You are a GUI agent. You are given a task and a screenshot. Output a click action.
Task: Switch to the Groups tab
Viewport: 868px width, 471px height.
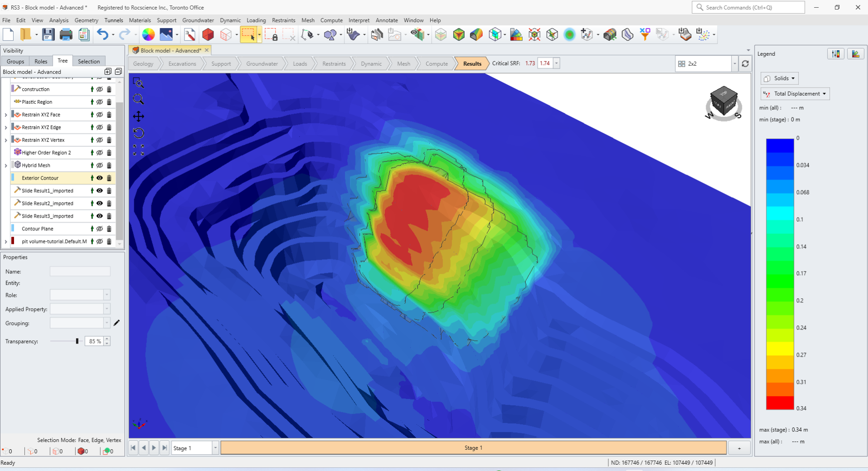(x=15, y=62)
